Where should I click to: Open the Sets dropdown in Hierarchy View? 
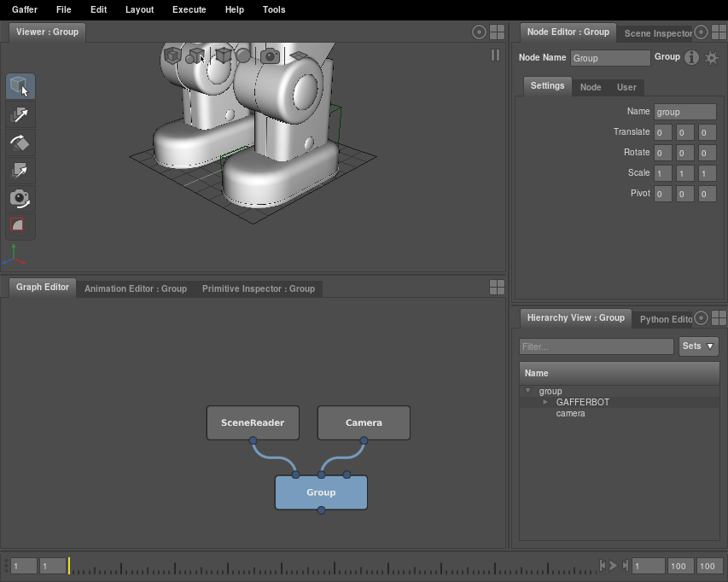click(x=698, y=346)
